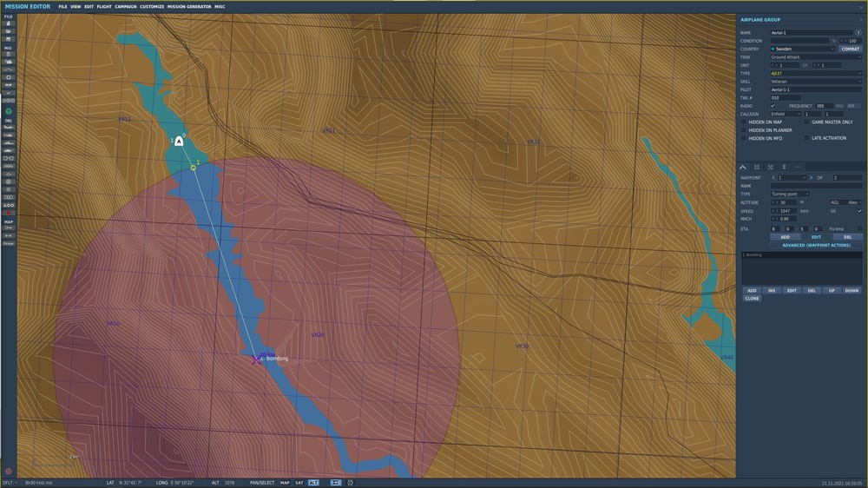Click the next waypoint arrow

(x=811, y=178)
